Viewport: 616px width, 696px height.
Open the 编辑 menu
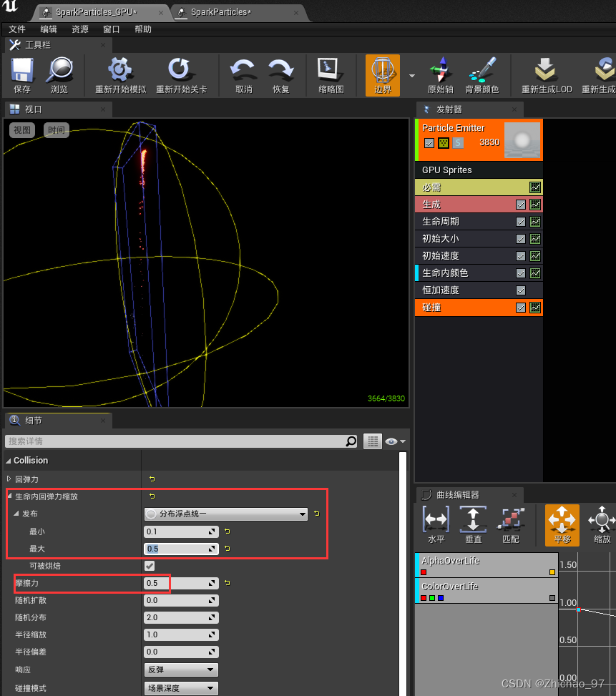click(x=49, y=29)
